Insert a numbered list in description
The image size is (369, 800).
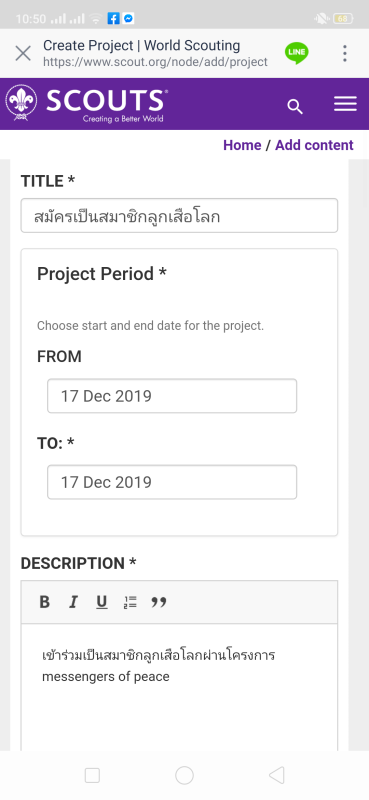130,603
